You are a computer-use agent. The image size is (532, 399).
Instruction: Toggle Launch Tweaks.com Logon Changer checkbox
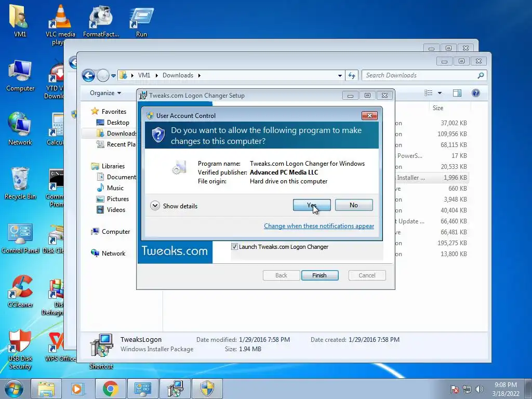point(234,247)
